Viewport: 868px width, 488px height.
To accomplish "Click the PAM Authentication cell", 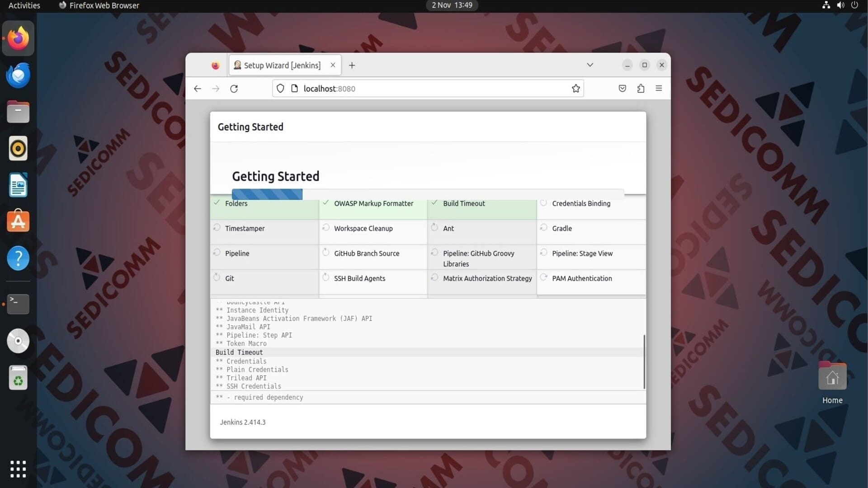I will pyautogui.click(x=591, y=282).
